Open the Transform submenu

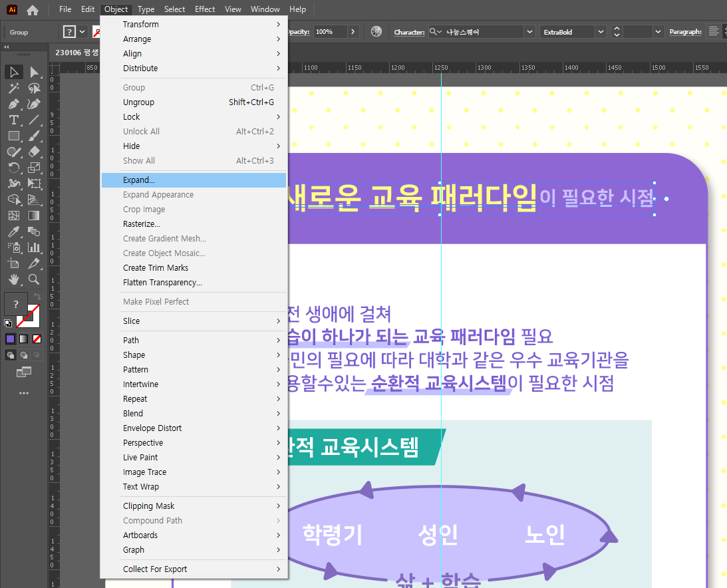194,24
